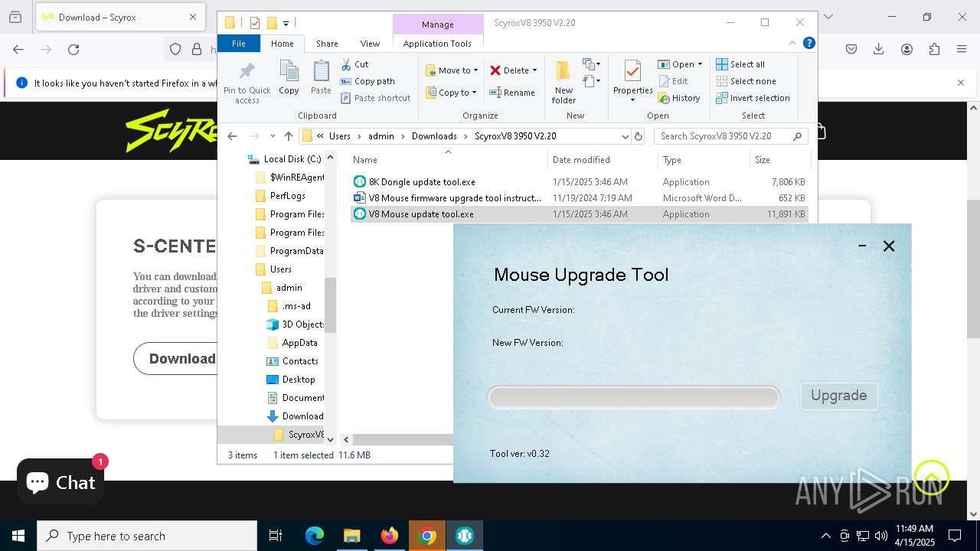Minimize the Mouse Upgrade Tool
This screenshot has width=980, height=551.
coord(862,246)
